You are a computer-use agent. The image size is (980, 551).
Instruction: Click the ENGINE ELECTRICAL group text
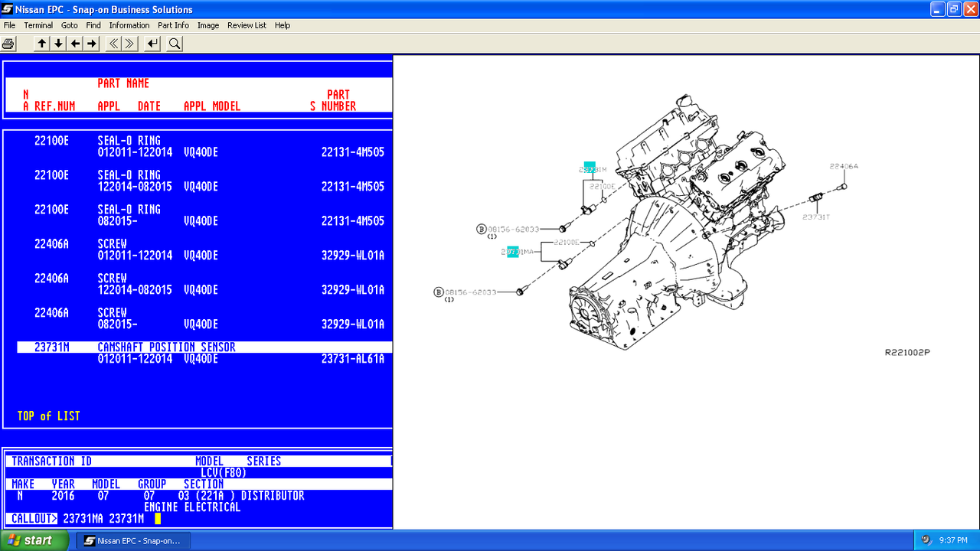coord(192,507)
